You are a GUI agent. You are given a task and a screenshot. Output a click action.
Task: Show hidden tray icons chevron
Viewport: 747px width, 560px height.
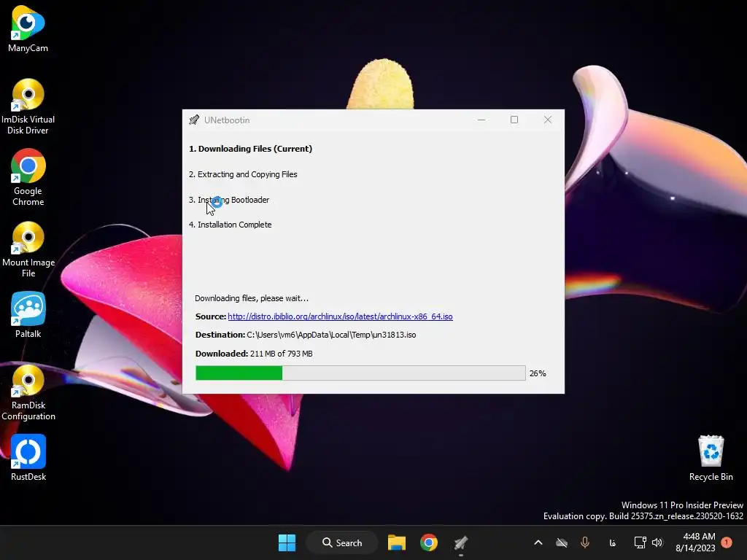[x=538, y=542]
